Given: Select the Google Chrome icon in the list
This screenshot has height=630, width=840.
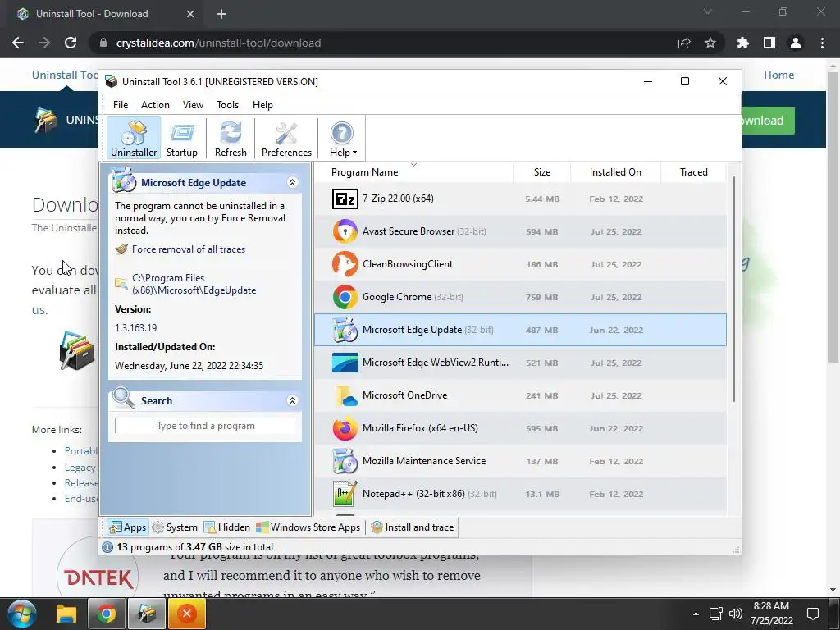Looking at the screenshot, I should click(x=345, y=297).
